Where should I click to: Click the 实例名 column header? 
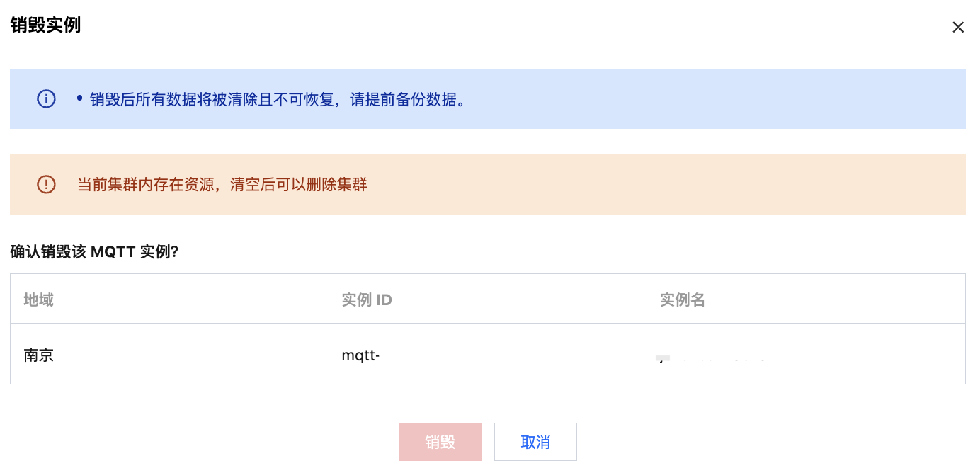click(682, 300)
